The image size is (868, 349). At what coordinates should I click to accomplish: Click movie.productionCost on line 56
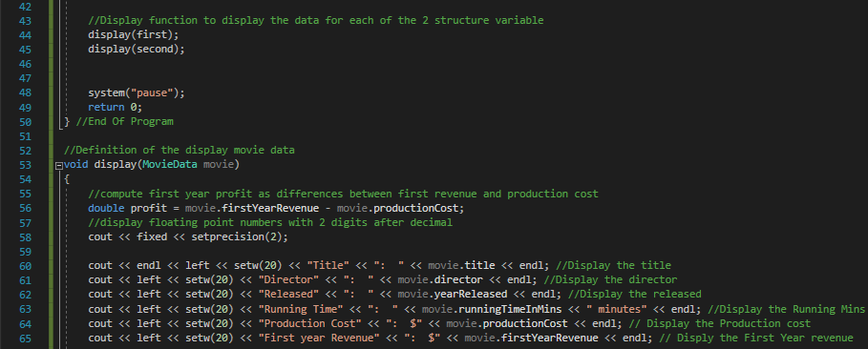click(398, 208)
